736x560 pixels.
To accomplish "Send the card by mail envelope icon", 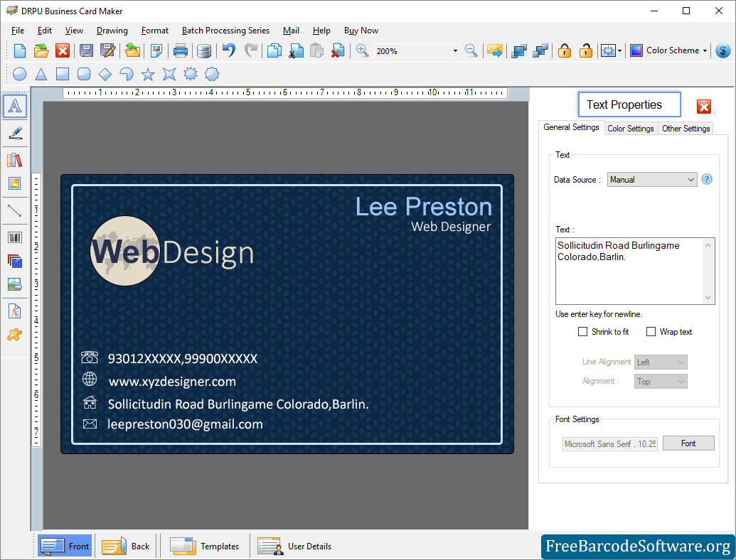I will [x=495, y=50].
